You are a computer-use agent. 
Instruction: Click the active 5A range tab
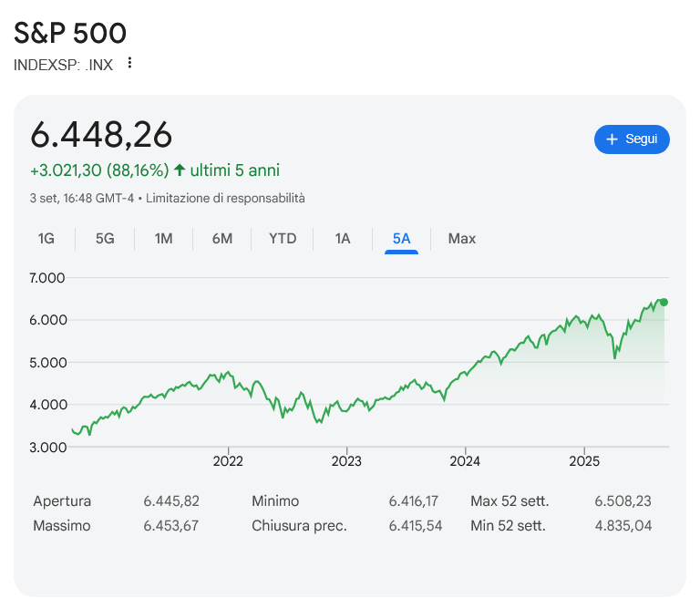coord(401,239)
